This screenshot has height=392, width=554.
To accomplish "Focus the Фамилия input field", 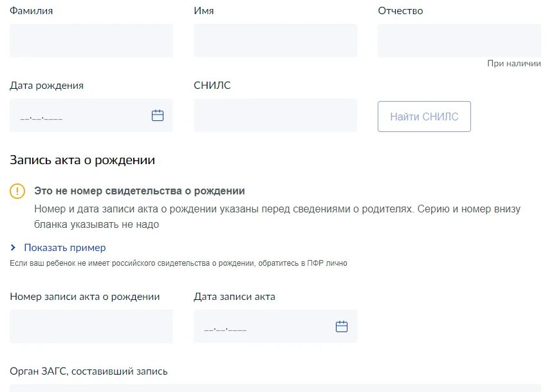I will 91,41.
